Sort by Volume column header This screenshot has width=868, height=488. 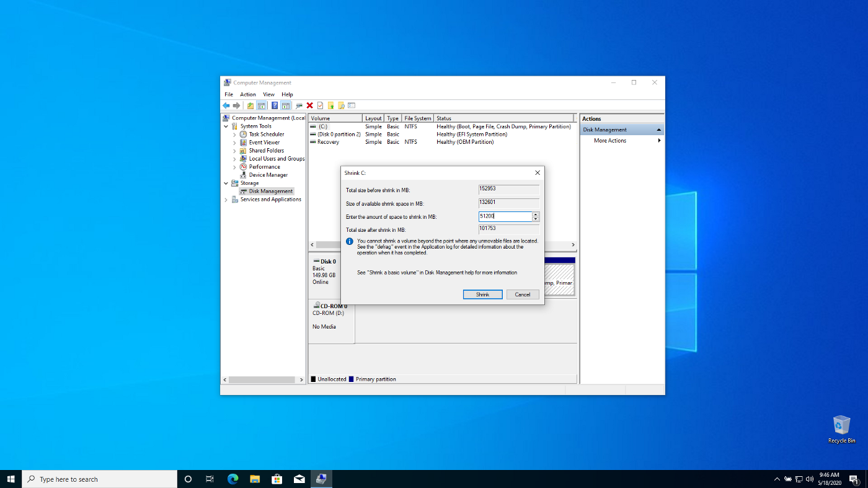click(x=335, y=118)
